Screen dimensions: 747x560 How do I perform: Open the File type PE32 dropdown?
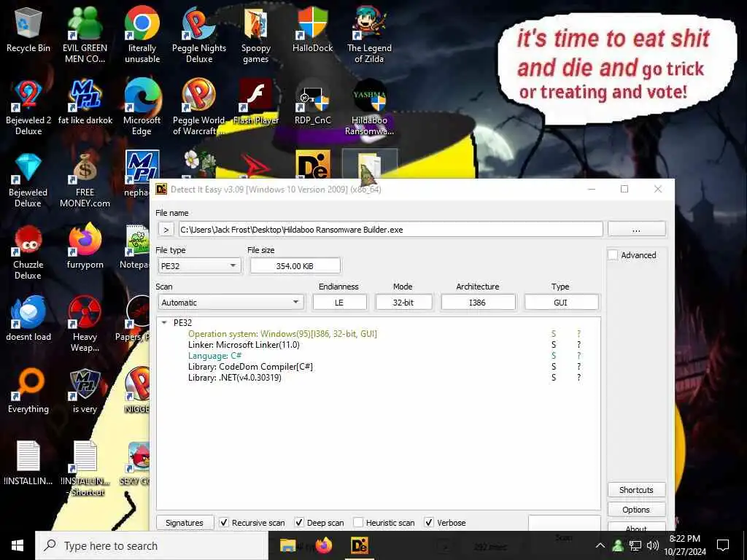click(200, 265)
